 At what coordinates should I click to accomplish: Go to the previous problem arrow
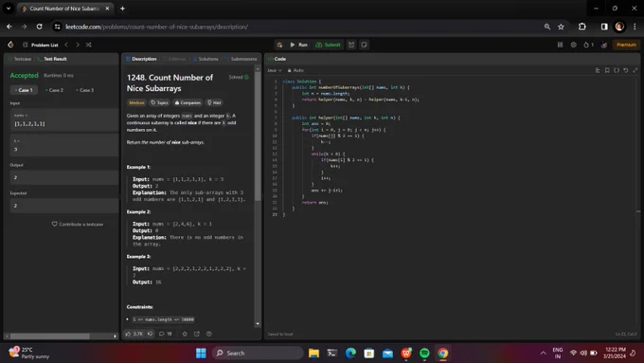pyautogui.click(x=66, y=45)
